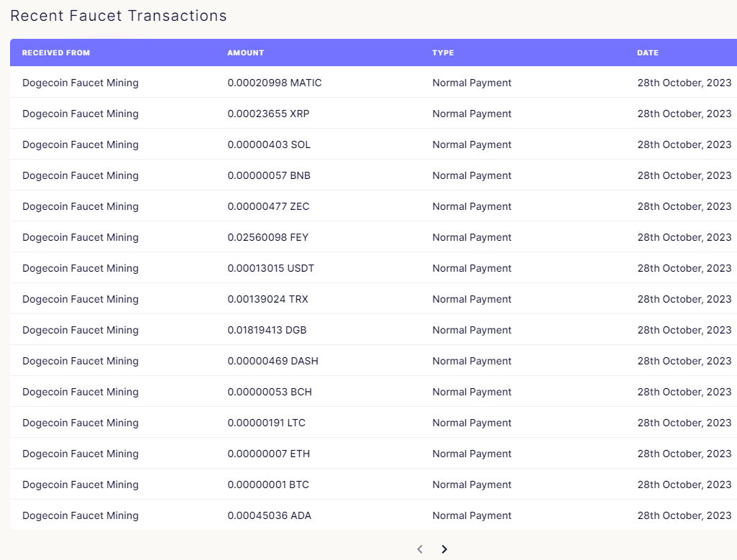Click Dogecoin Faucet Mining in LTC row

click(x=81, y=423)
